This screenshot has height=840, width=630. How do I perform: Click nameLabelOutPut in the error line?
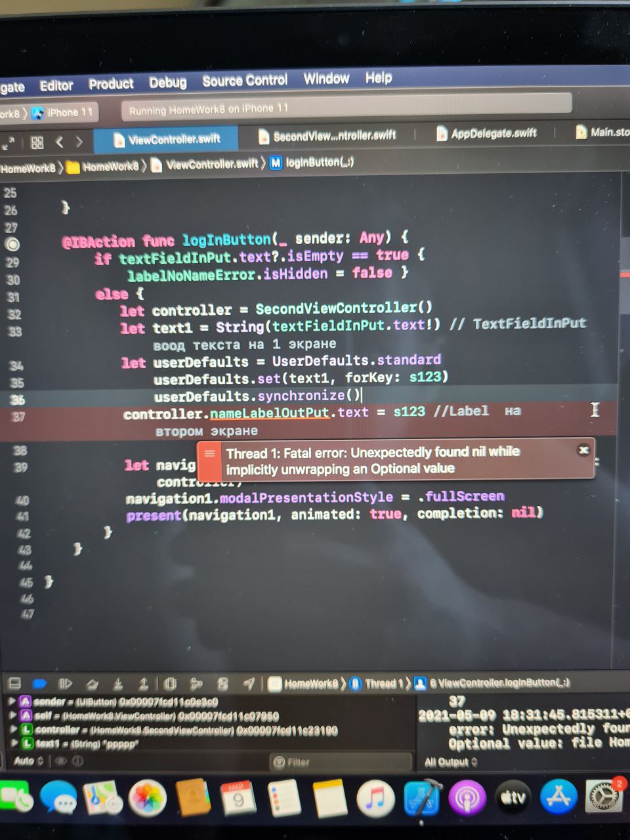[x=269, y=413]
